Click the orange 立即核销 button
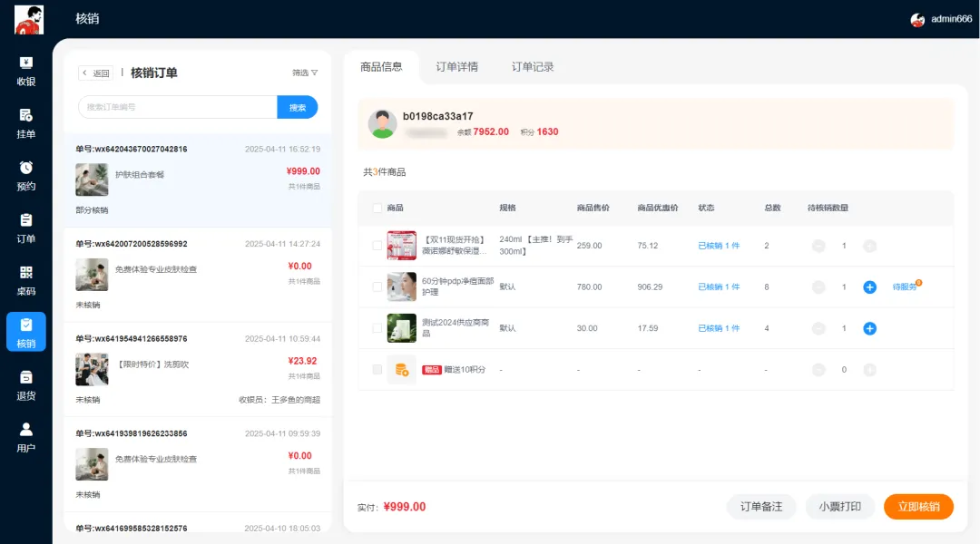This screenshot has height=544, width=980. point(918,507)
